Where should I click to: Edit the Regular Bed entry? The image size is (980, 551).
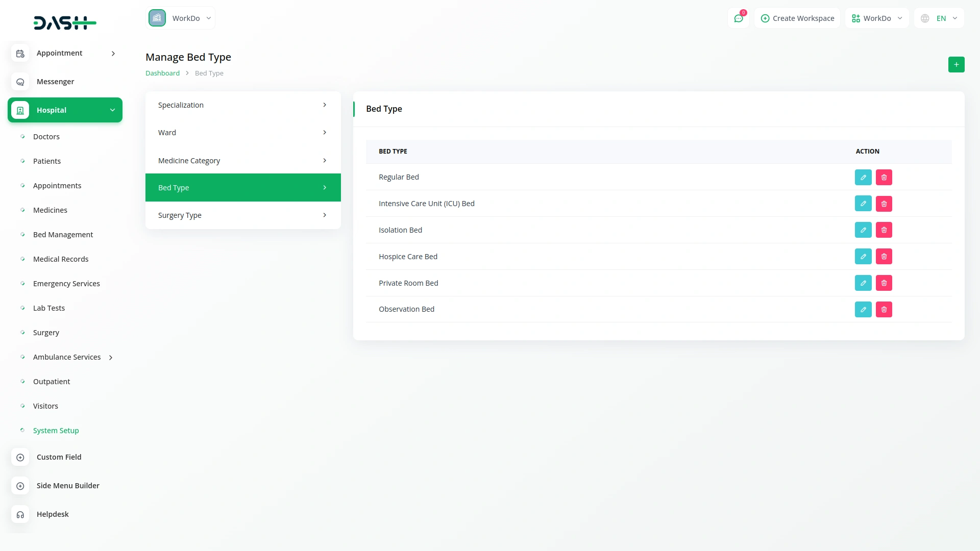coord(863,177)
